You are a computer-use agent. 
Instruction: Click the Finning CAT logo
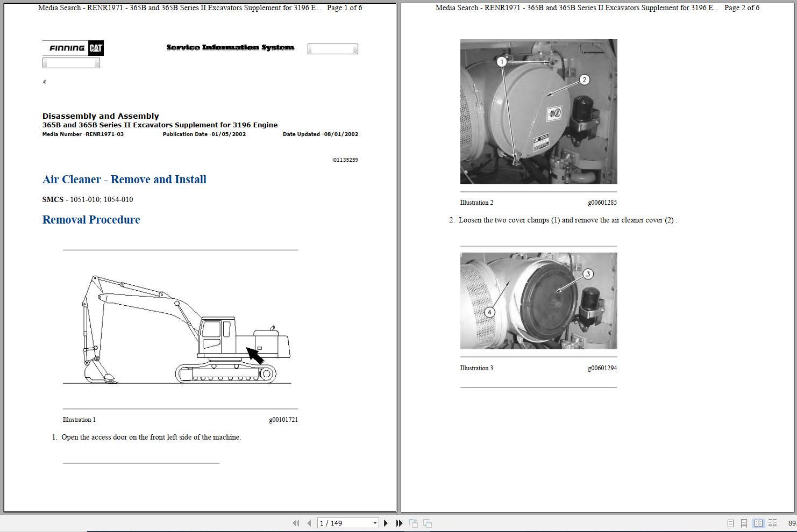coord(72,48)
